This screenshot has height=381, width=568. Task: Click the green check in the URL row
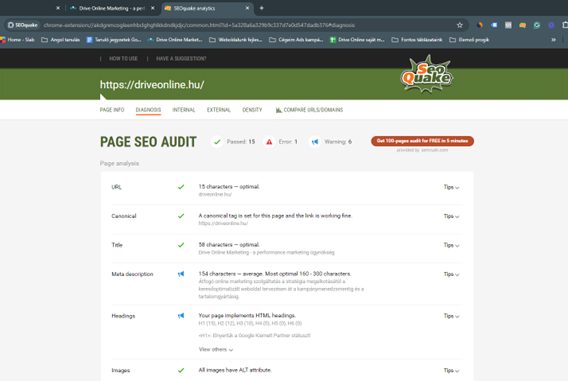pyautogui.click(x=181, y=187)
